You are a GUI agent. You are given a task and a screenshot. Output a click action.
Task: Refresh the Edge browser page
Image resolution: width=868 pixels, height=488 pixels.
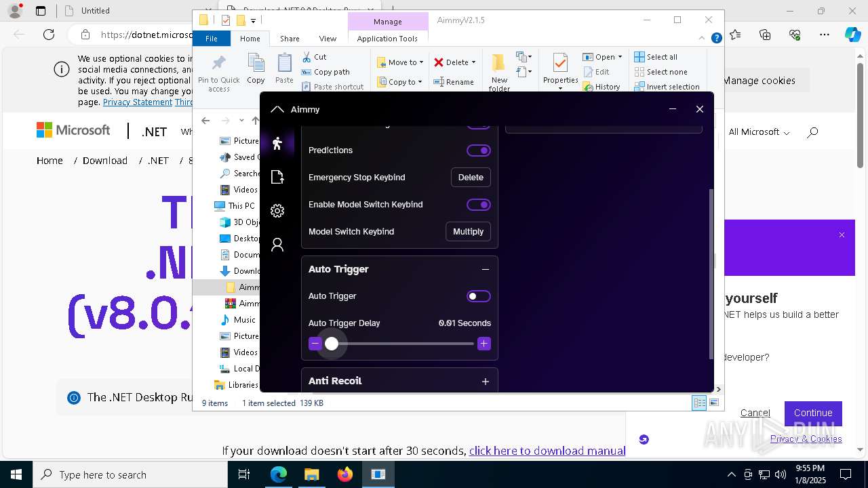[x=49, y=35]
